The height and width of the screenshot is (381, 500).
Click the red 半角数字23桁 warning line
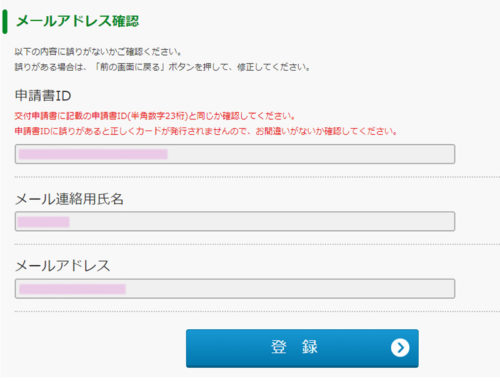(155, 116)
